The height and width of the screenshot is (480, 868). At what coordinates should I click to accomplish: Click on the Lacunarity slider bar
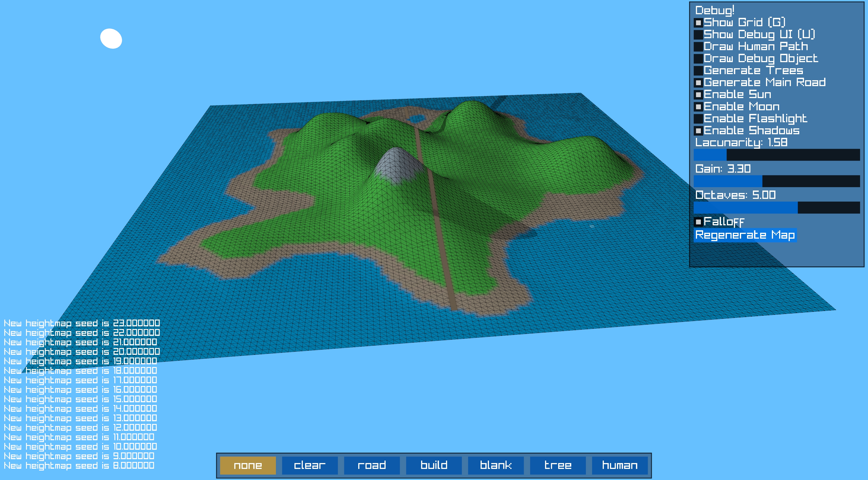pos(776,155)
